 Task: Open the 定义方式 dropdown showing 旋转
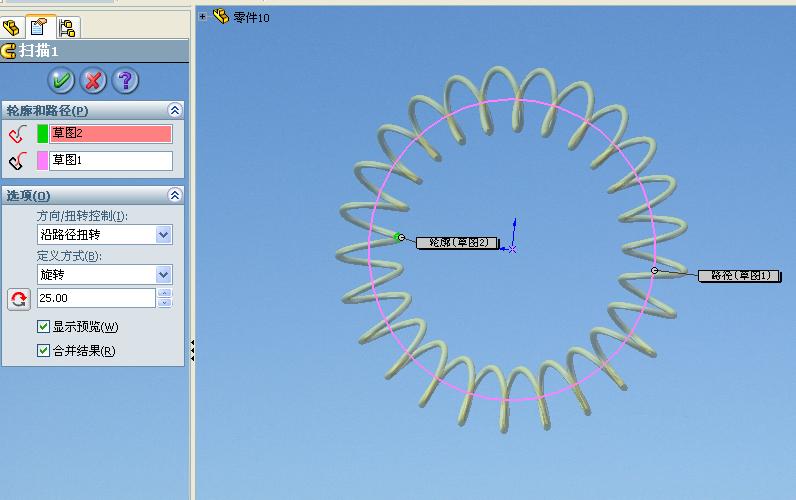click(163, 275)
